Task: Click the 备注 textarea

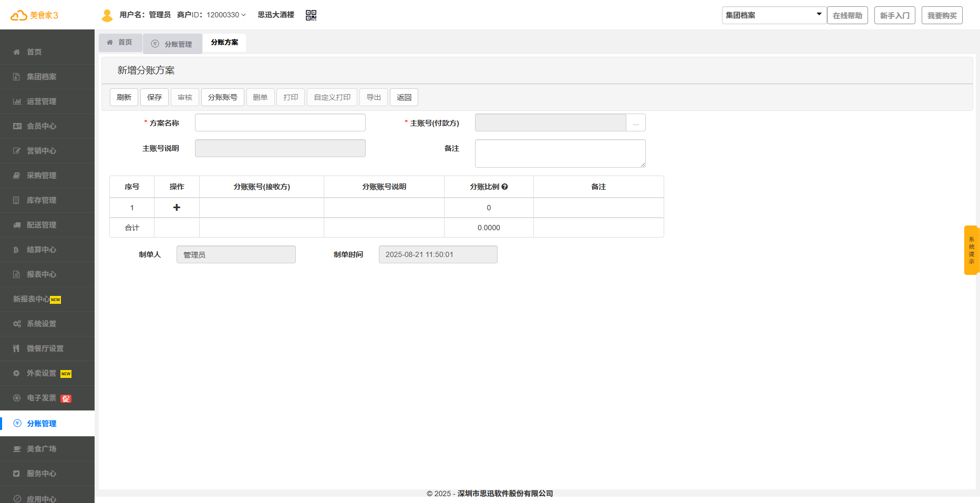Action: tap(560, 153)
